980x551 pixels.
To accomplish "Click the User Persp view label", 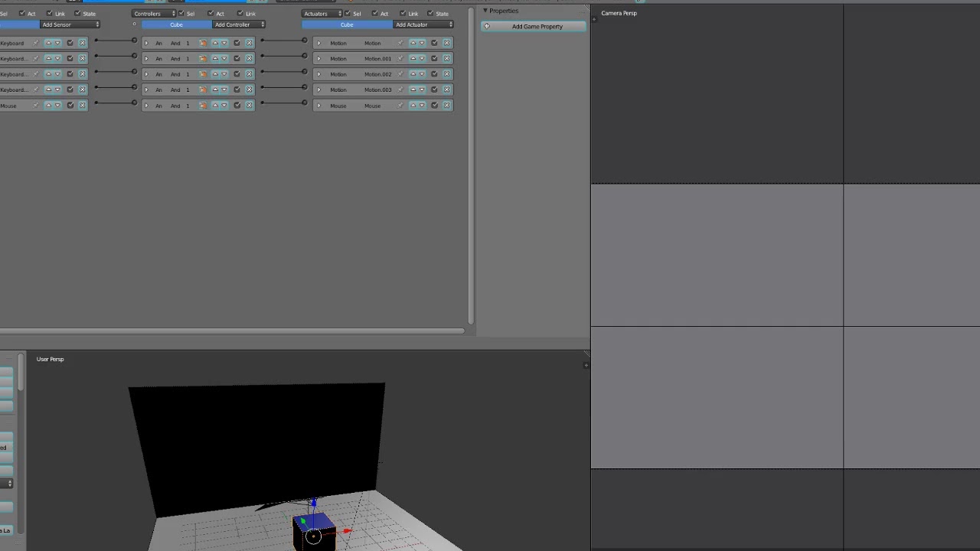I will point(50,359).
